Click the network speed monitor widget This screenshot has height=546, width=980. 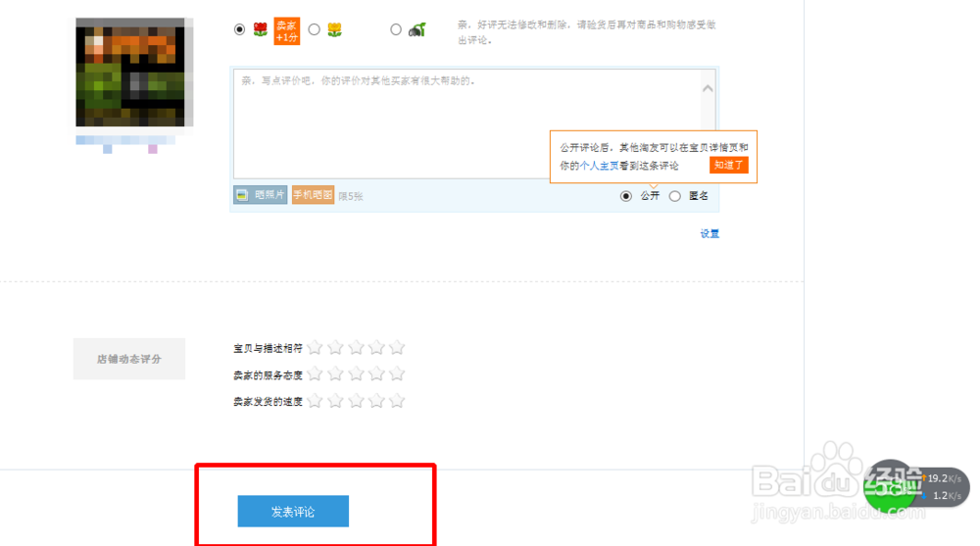click(917, 486)
